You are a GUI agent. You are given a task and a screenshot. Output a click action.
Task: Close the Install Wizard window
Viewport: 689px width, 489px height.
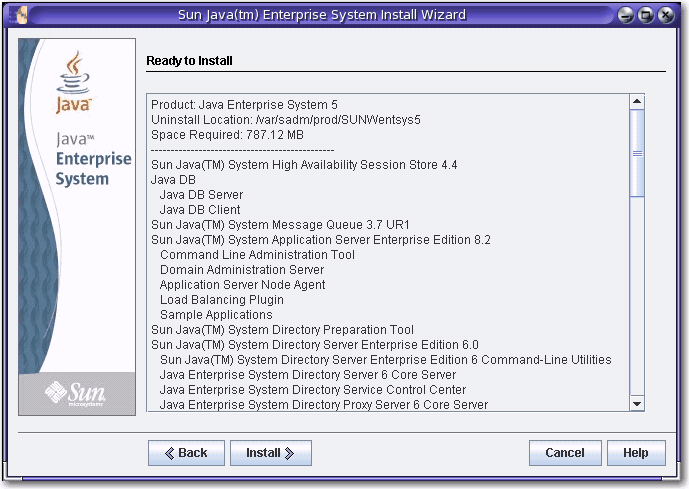(666, 15)
